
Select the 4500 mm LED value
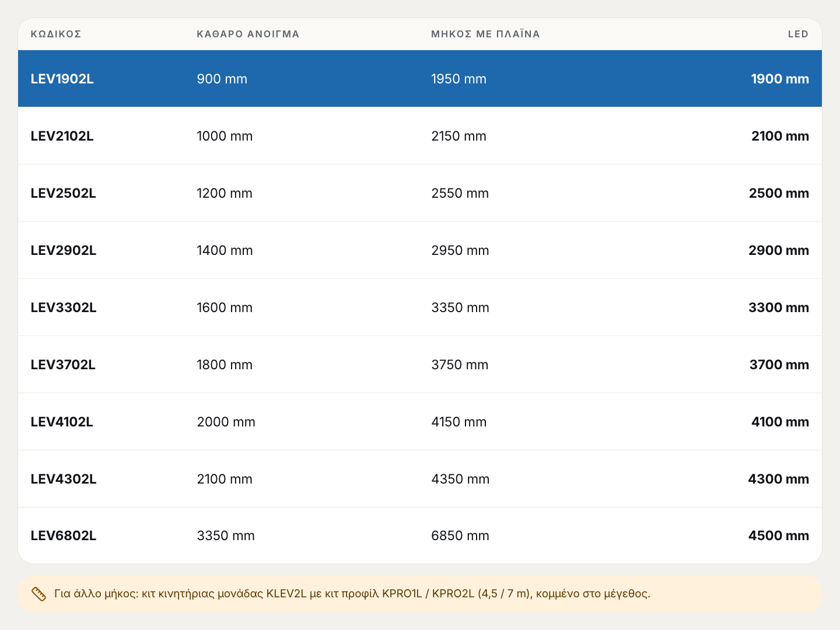click(779, 535)
